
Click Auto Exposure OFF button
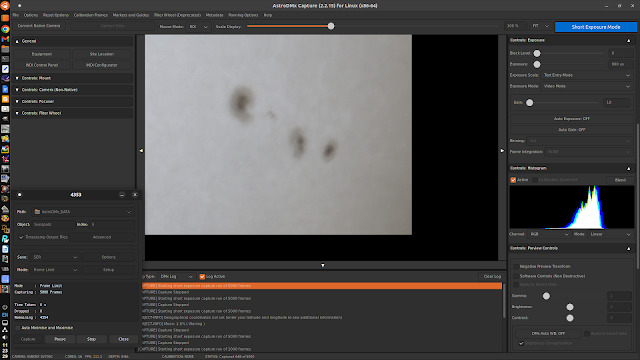click(x=571, y=119)
